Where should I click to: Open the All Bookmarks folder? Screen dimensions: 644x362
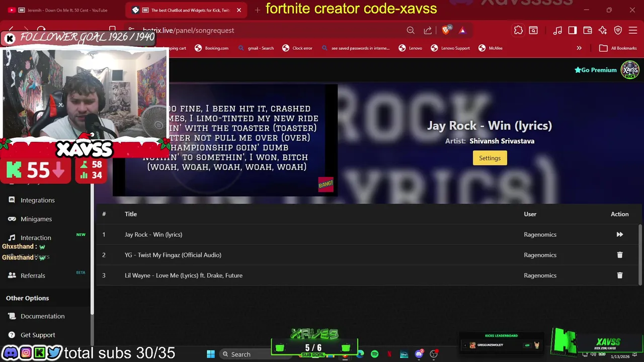(x=618, y=48)
